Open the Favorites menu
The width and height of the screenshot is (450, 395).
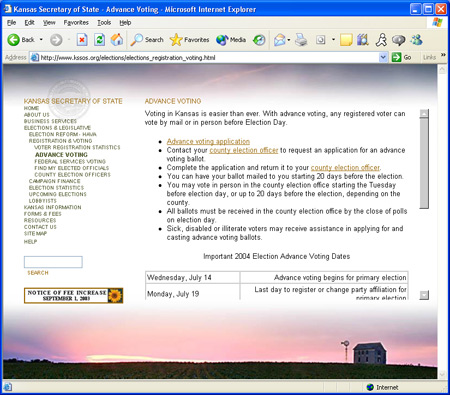pyautogui.click(x=76, y=23)
